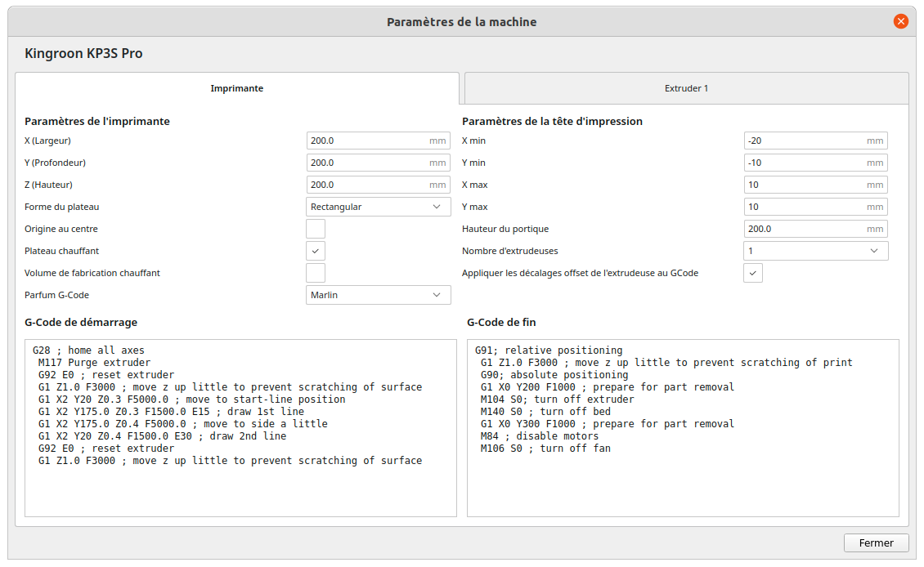Screen dimensions: 924x567
Task: Click the X (Largeur) input field
Action: coord(379,141)
